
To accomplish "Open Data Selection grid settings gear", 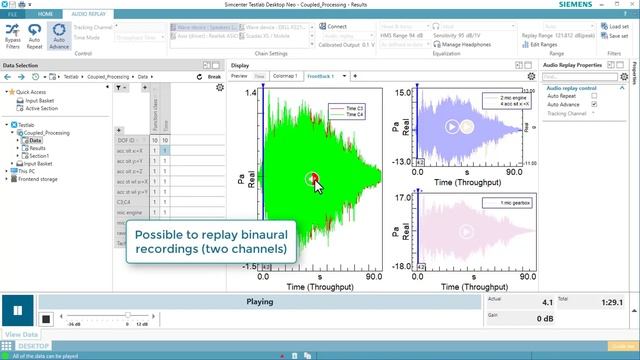I will pos(220,87).
